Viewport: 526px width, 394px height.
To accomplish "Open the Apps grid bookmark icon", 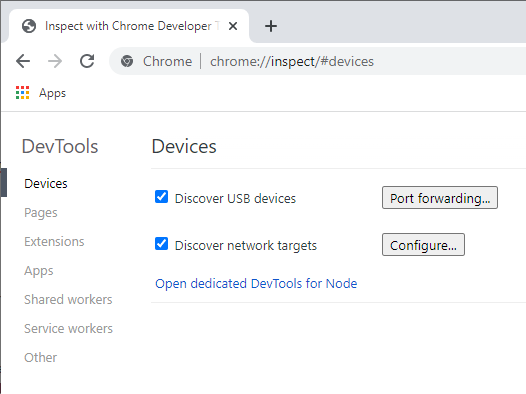I will tap(22, 93).
